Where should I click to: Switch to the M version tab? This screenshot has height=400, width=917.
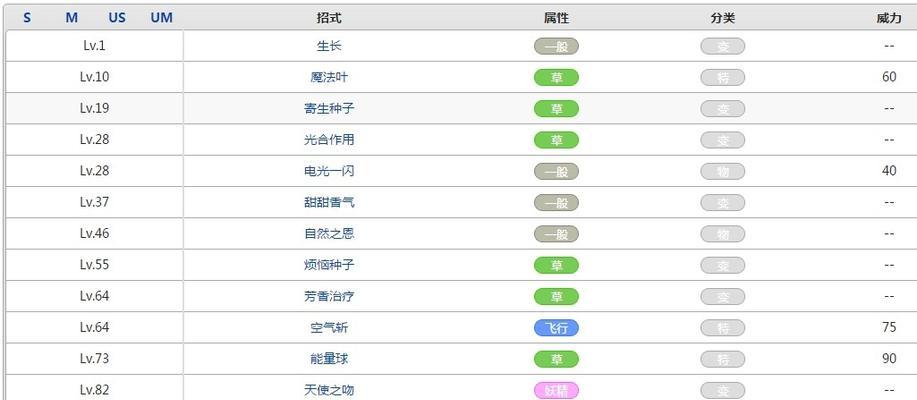pyautogui.click(x=72, y=17)
